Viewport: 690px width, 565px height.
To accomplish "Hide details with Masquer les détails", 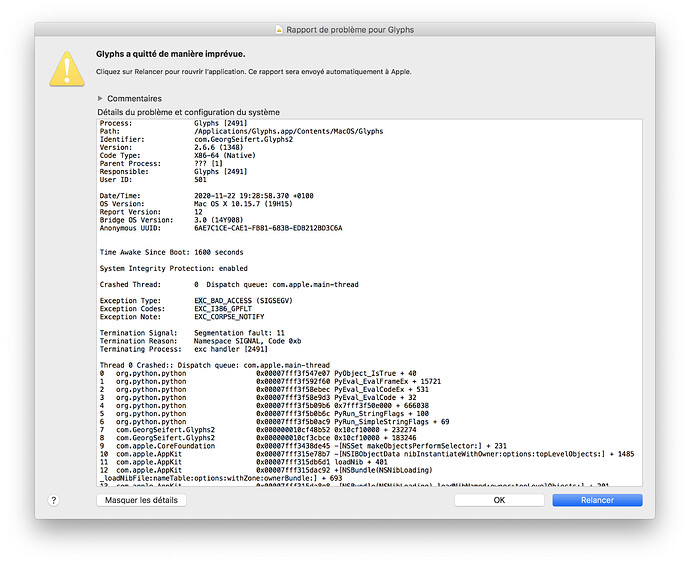I will point(141,500).
